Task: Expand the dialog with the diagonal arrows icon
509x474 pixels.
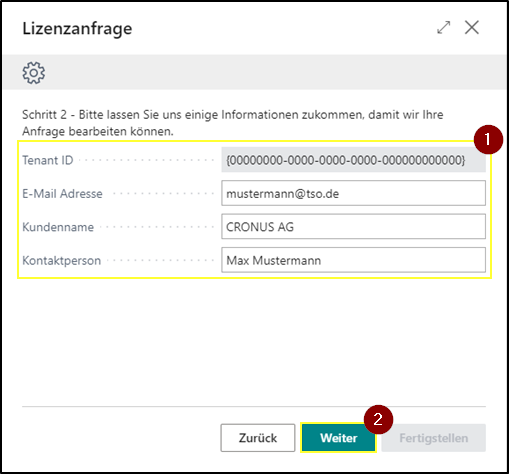Action: pyautogui.click(x=444, y=27)
